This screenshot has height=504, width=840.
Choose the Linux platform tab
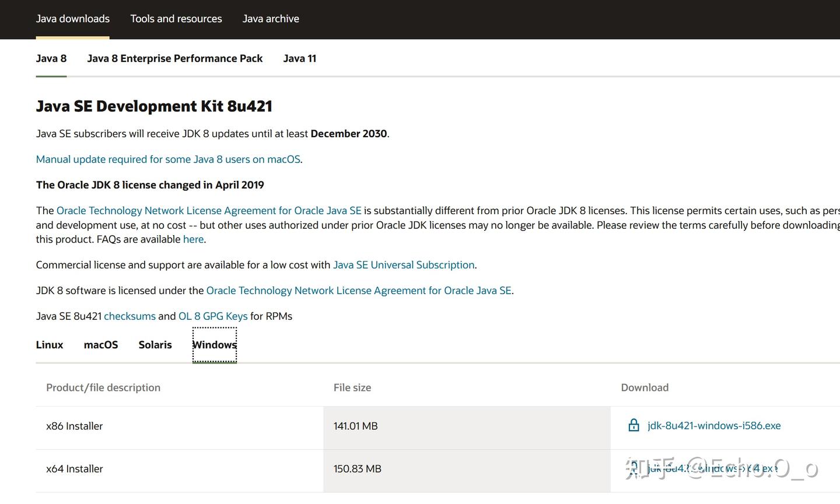pos(50,345)
